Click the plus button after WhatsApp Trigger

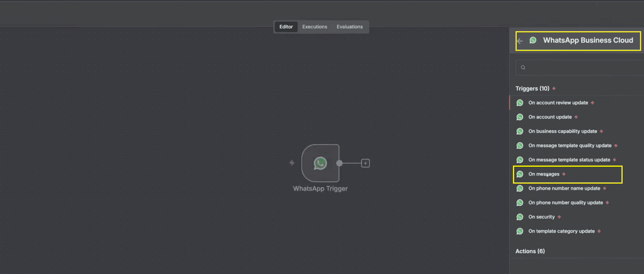point(365,163)
